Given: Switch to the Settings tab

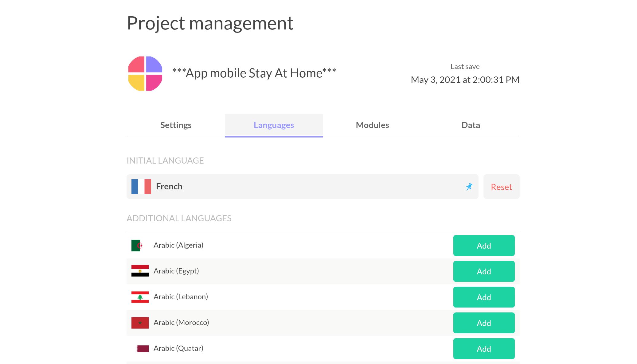Looking at the screenshot, I should (x=175, y=125).
